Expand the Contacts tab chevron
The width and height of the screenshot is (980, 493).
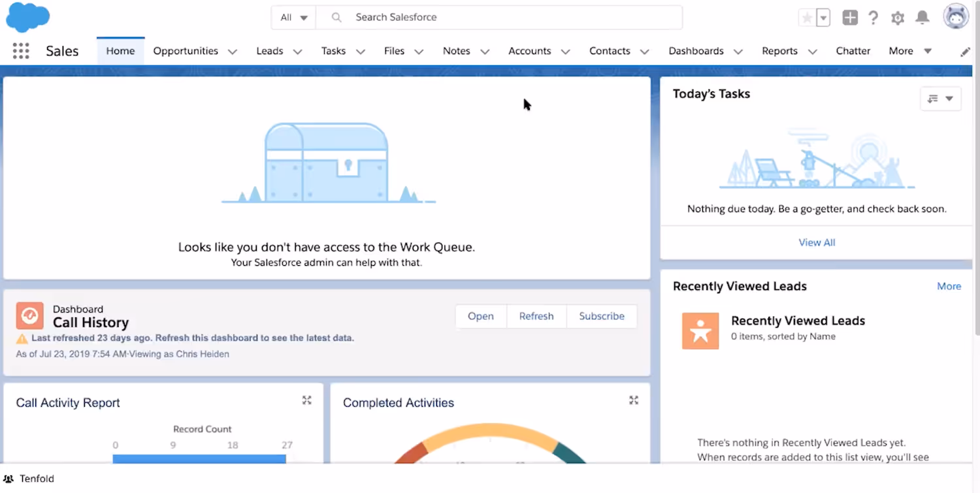(x=644, y=52)
